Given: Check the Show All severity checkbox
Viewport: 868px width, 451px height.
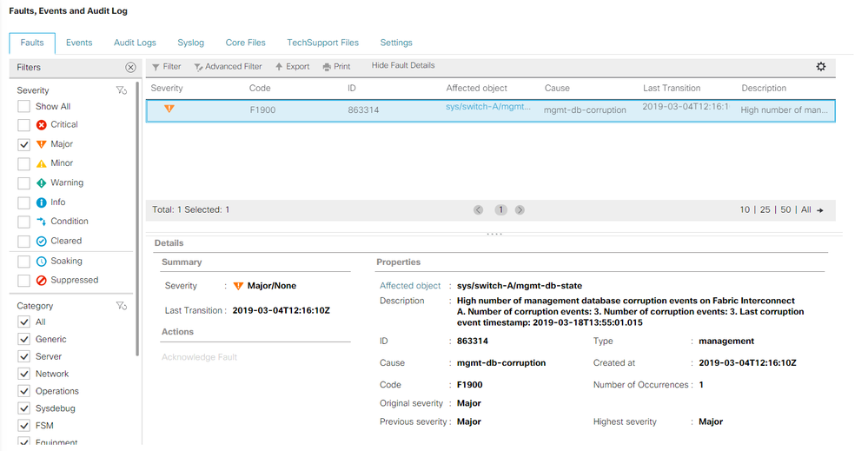Looking at the screenshot, I should coord(23,106).
